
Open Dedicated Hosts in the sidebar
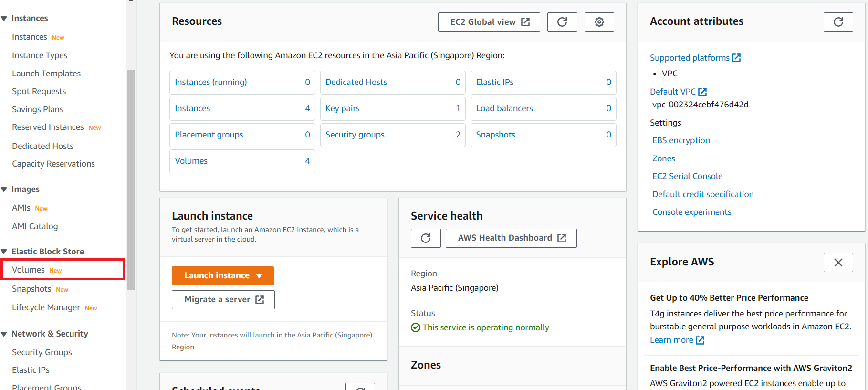tap(43, 146)
